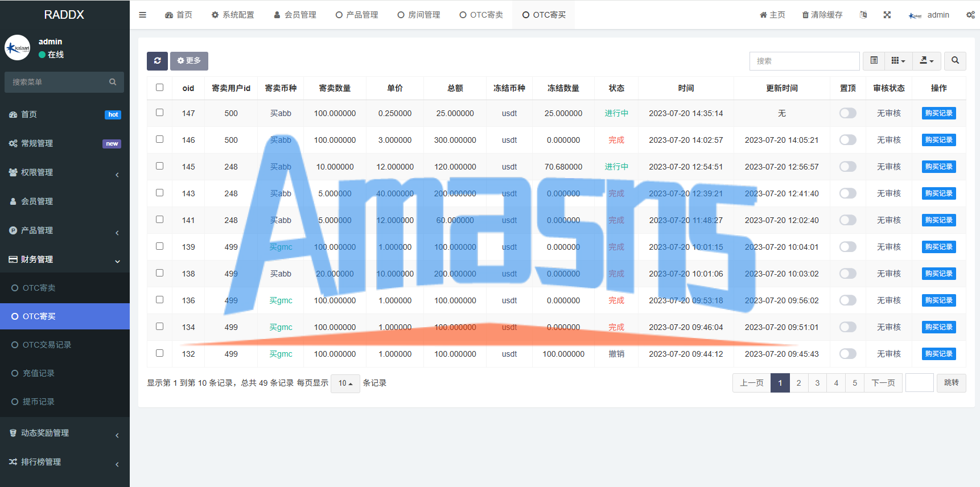Open 首页 in the sidebar
980x487 pixels.
click(x=65, y=114)
